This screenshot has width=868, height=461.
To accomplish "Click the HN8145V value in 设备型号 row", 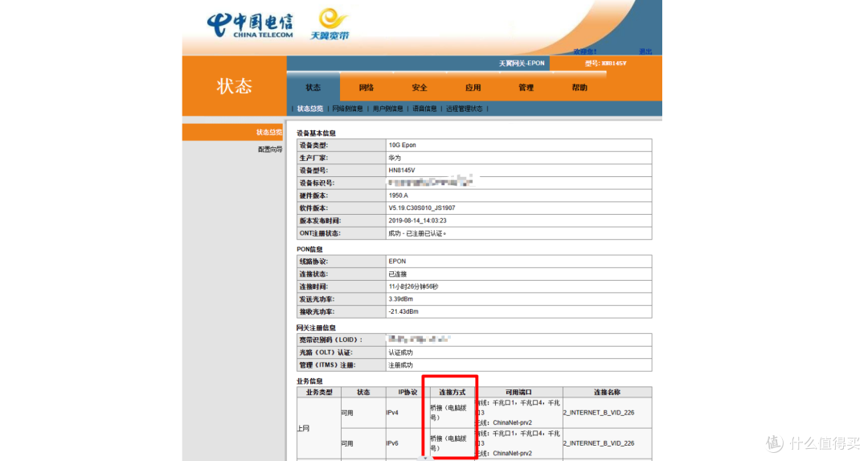I will point(402,171).
